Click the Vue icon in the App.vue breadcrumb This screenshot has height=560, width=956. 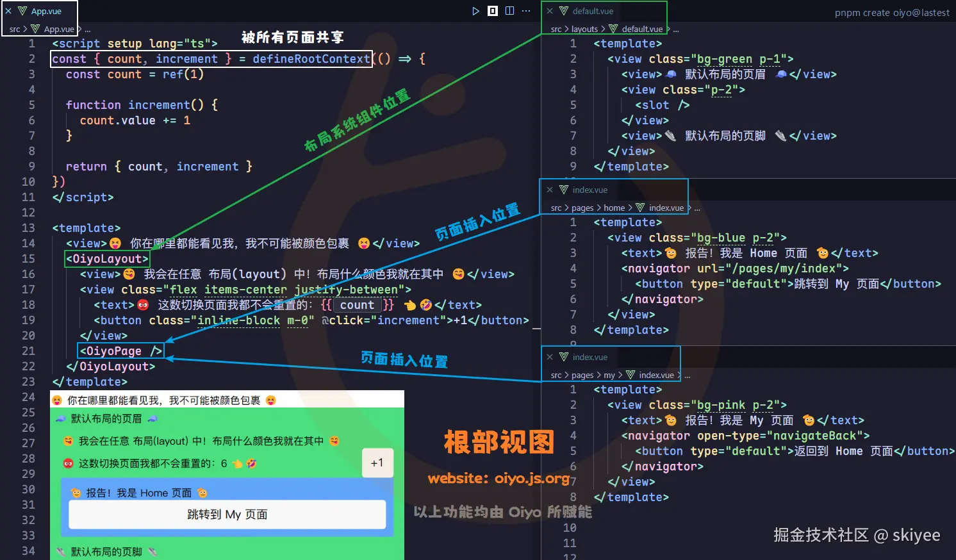click(x=35, y=29)
